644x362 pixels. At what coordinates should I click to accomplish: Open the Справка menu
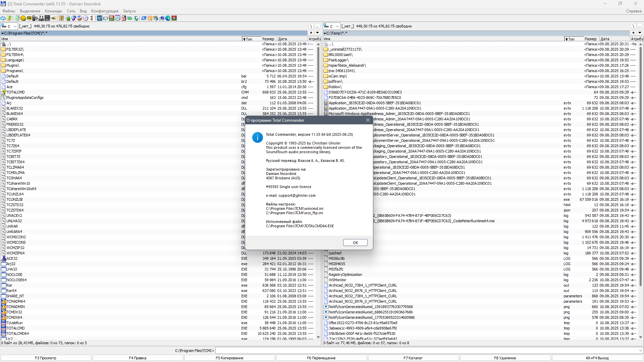[x=634, y=11]
